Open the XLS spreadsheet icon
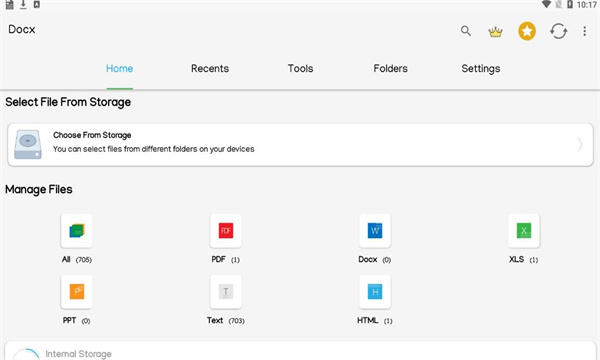 point(524,231)
